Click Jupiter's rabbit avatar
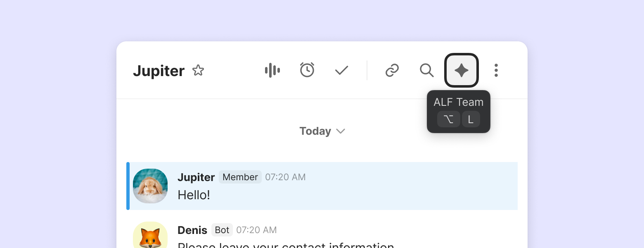The height and width of the screenshot is (248, 644). (x=150, y=186)
